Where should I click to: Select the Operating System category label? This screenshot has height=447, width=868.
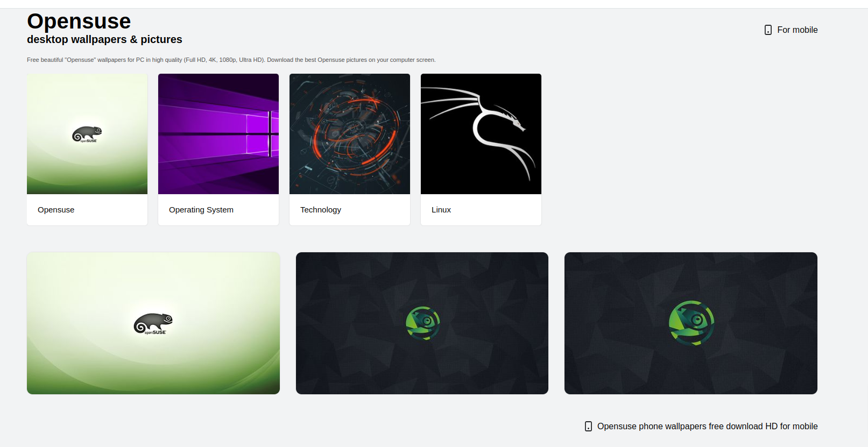(201, 210)
